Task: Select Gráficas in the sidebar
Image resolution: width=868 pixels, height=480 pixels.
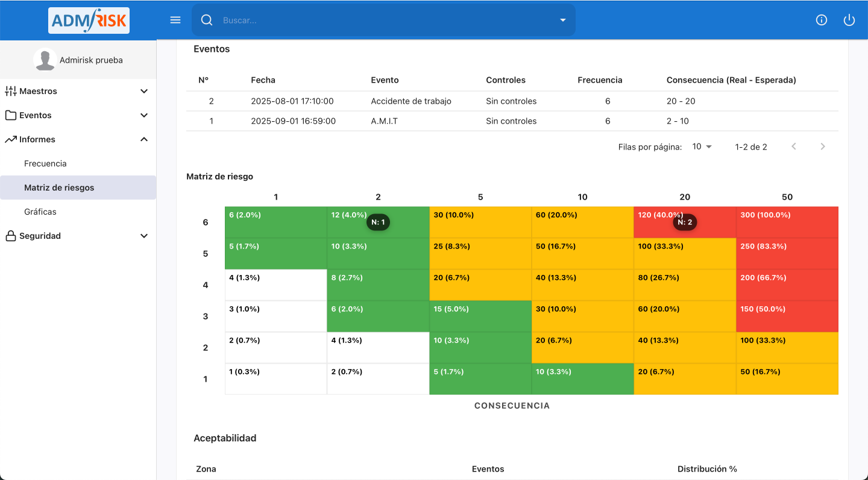Action: [x=40, y=212]
